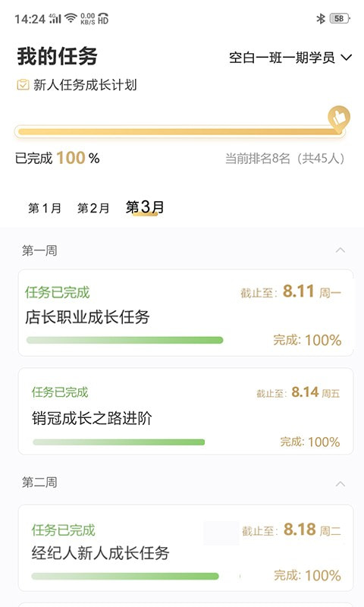Image resolution: width=364 pixels, height=607 pixels.
Task: Open the 销冠成长之路进阶 task card
Action: coord(186,411)
